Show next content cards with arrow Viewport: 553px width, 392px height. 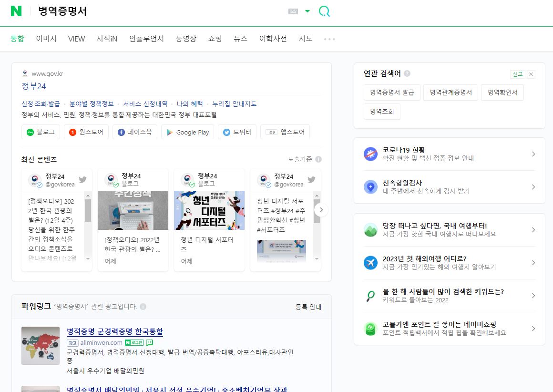[321, 210]
